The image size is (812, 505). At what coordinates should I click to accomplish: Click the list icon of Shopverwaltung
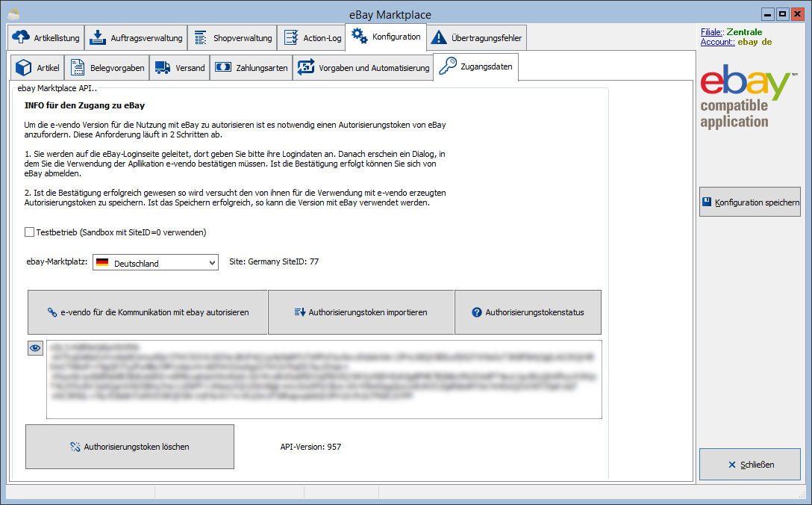coord(201,38)
